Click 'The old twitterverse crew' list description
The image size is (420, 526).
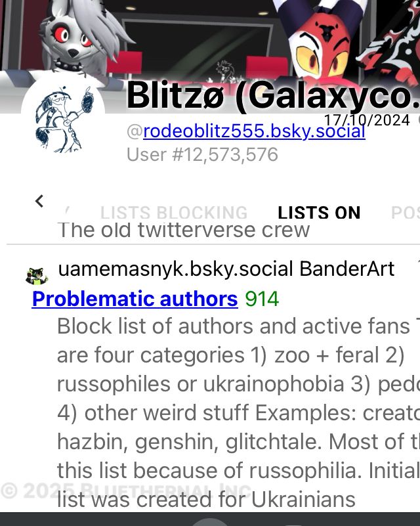tap(184, 230)
